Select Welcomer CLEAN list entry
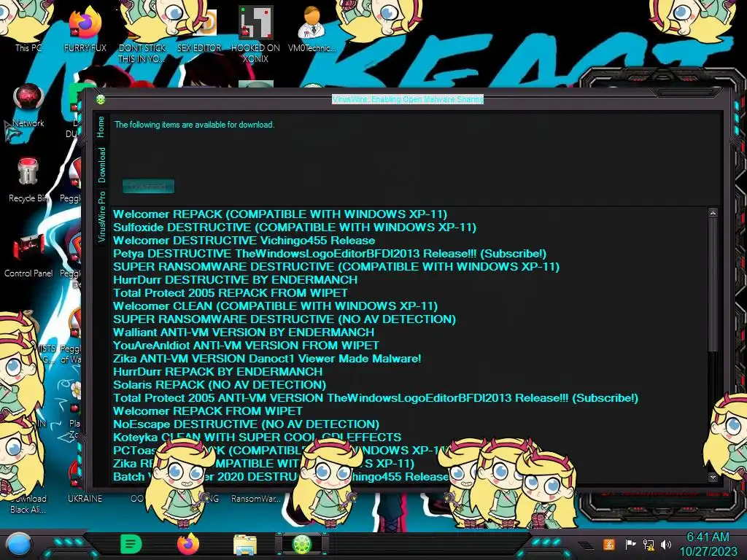 [x=275, y=306]
